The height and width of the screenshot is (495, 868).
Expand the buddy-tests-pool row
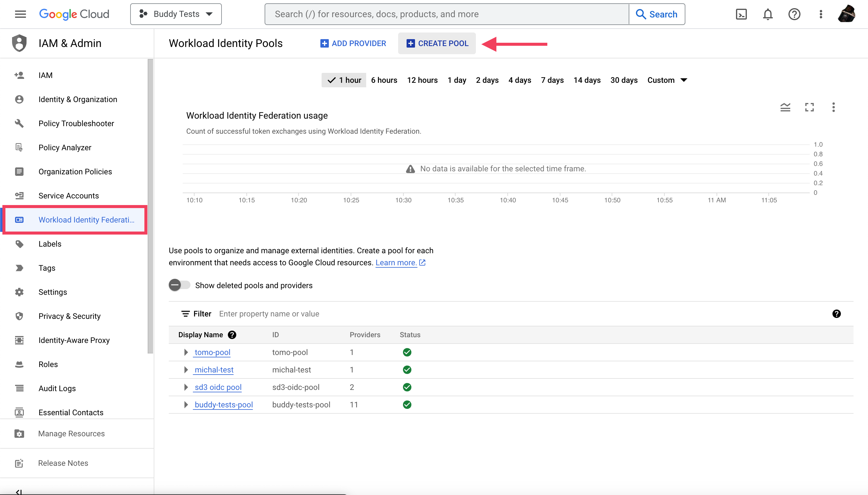[x=186, y=405]
